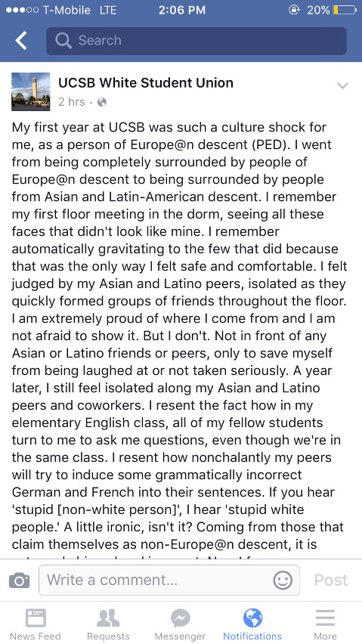The height and width of the screenshot is (644, 362).
Task: Tap the search magnifier icon
Action: pos(63,40)
